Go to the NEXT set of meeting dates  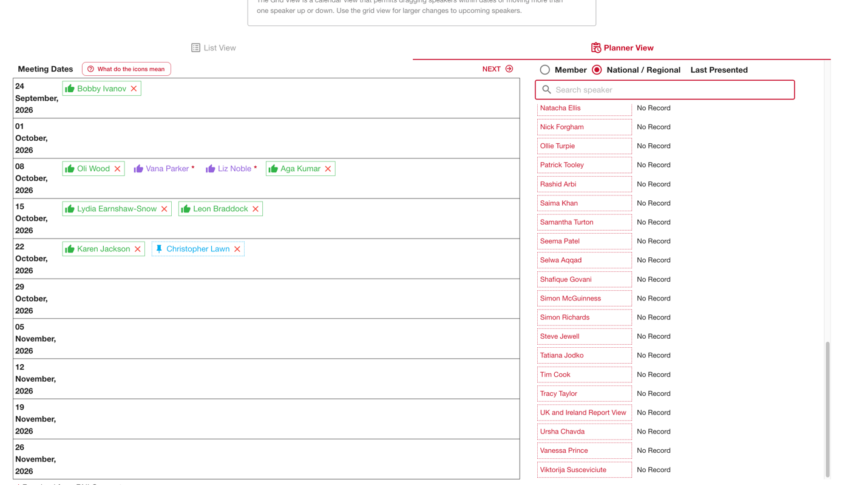coord(498,69)
